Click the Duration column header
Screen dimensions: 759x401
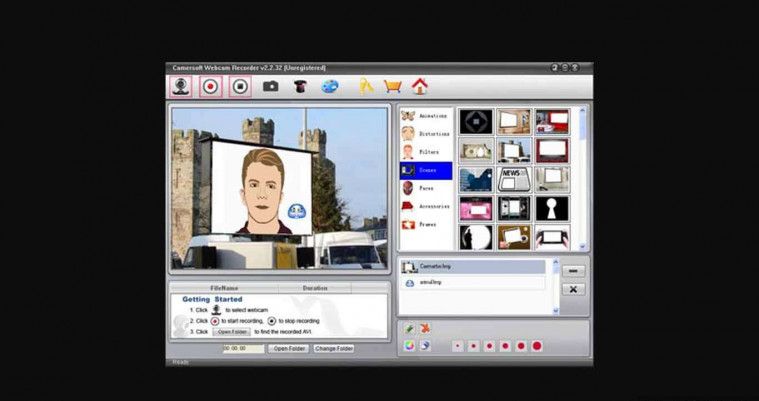pyautogui.click(x=315, y=288)
